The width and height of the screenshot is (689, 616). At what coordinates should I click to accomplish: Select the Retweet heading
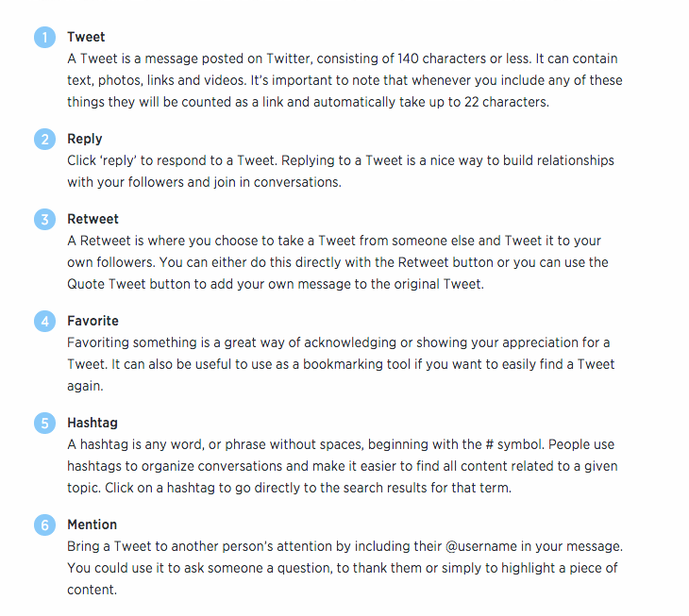click(92, 219)
